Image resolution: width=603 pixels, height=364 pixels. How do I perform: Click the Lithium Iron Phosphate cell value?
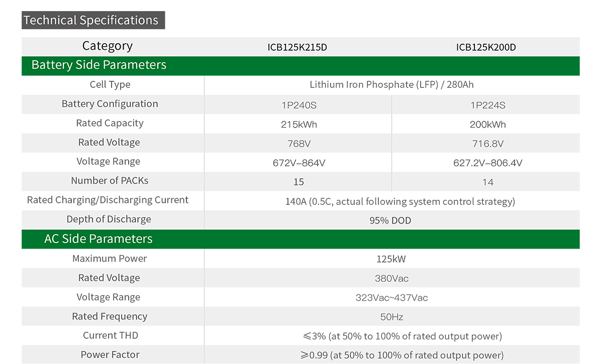[x=391, y=85]
